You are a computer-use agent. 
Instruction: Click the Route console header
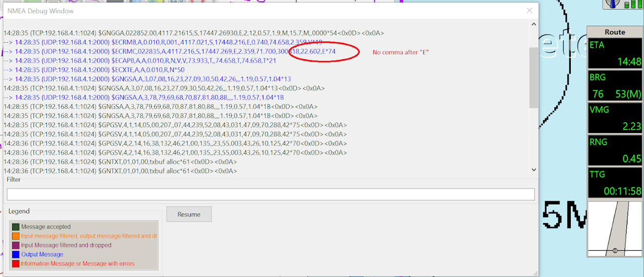(x=614, y=32)
